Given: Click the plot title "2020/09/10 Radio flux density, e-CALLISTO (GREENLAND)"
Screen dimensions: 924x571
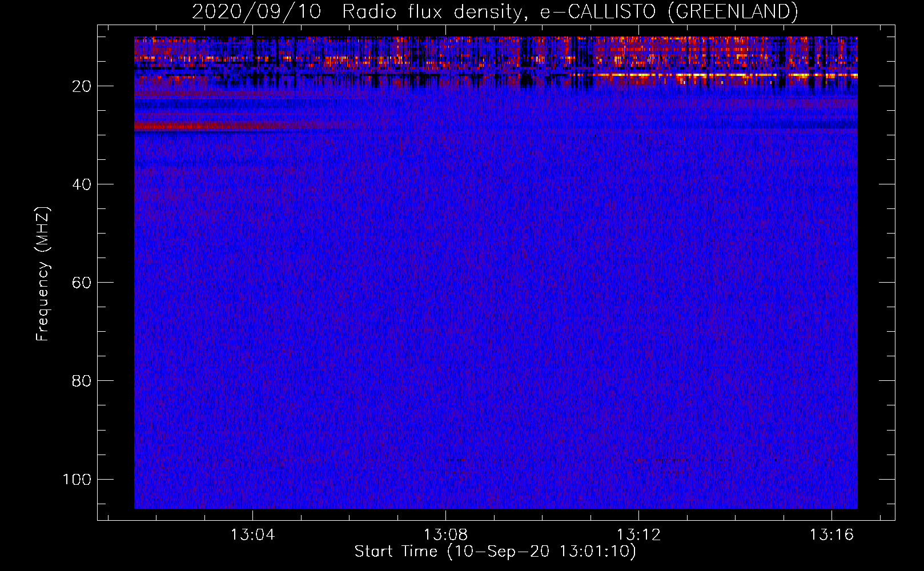Looking at the screenshot, I should point(495,11).
